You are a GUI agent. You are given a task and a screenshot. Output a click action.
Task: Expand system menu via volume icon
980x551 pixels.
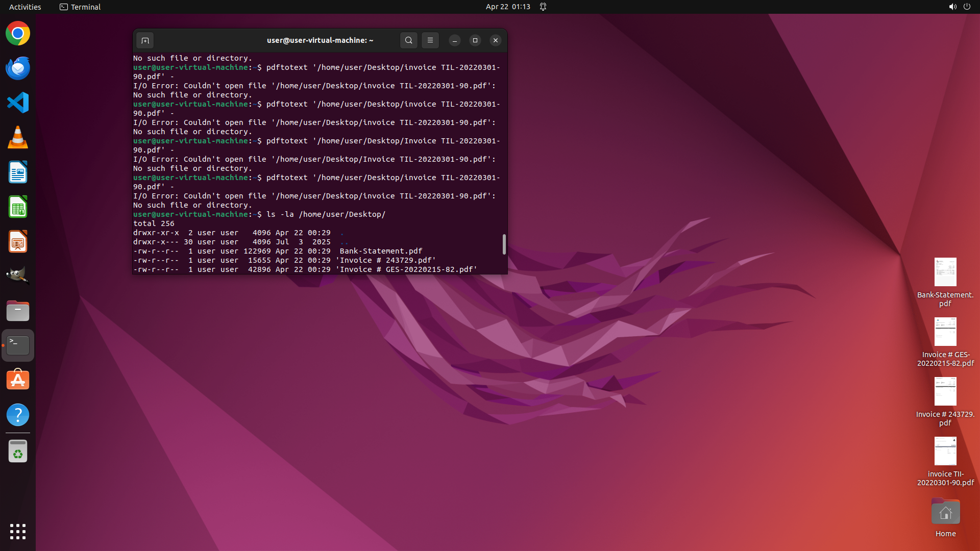click(952, 7)
